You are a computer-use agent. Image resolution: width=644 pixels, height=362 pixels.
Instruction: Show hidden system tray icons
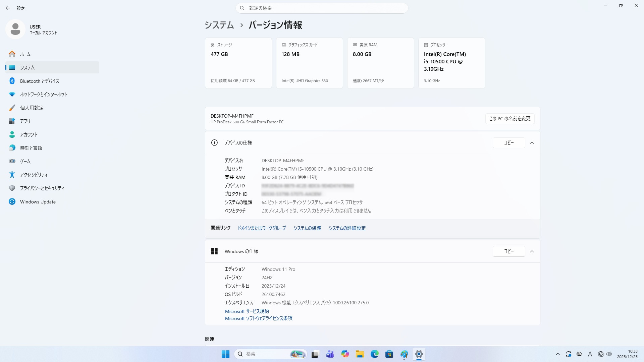(557, 354)
